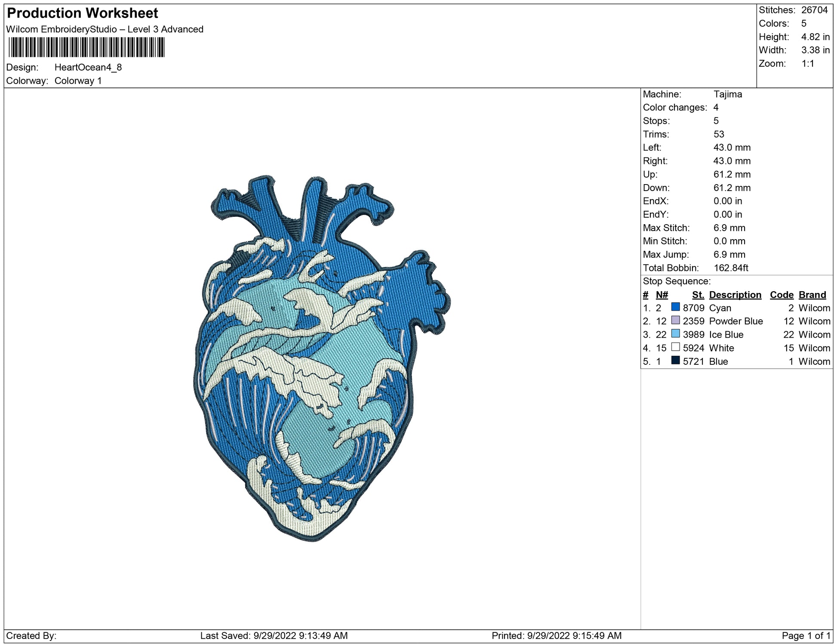Click the HeartOcean4_8 design name
The height and width of the screenshot is (644, 837).
click(88, 68)
